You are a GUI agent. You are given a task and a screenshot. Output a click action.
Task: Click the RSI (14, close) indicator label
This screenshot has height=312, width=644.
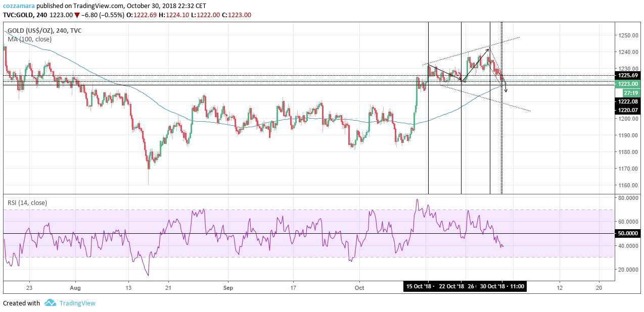pyautogui.click(x=27, y=203)
